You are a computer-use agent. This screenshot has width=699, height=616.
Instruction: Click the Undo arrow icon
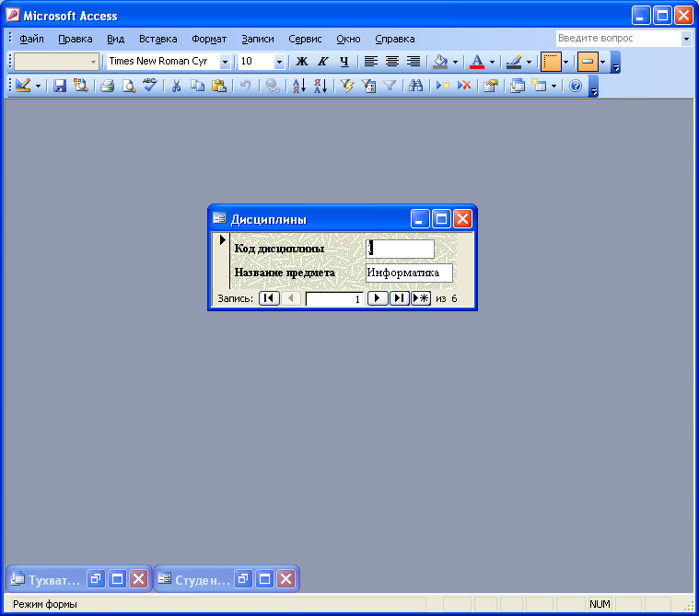[x=245, y=85]
